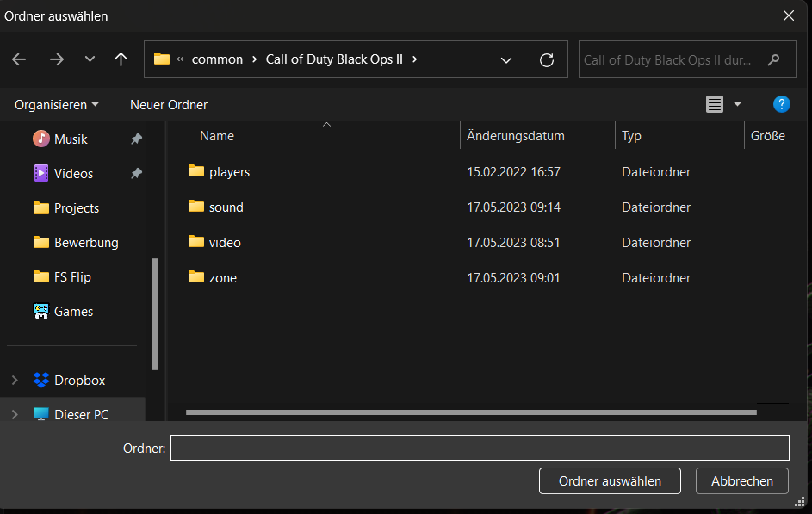Viewport: 812px width, 514px height.
Task: Click the Games controller icon
Action: [x=41, y=311]
